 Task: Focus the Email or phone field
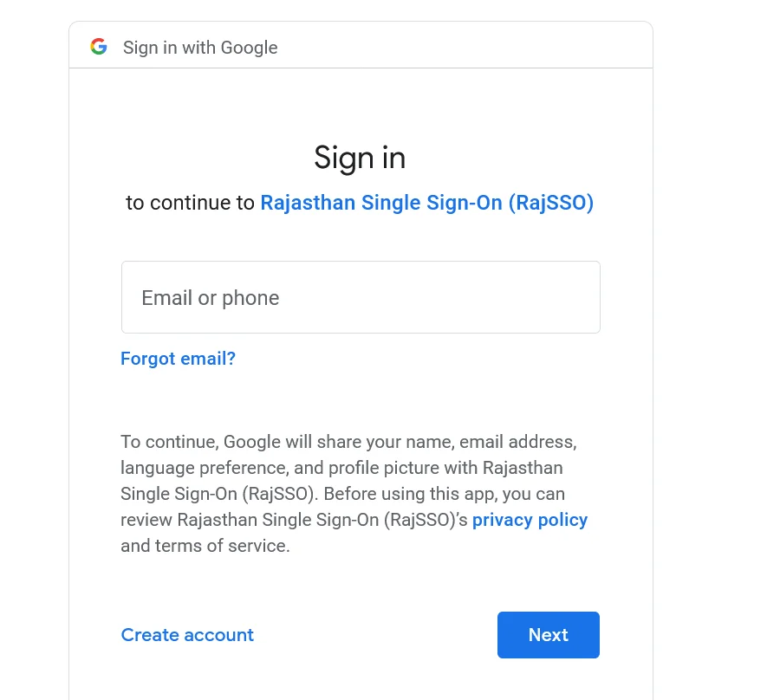point(361,297)
